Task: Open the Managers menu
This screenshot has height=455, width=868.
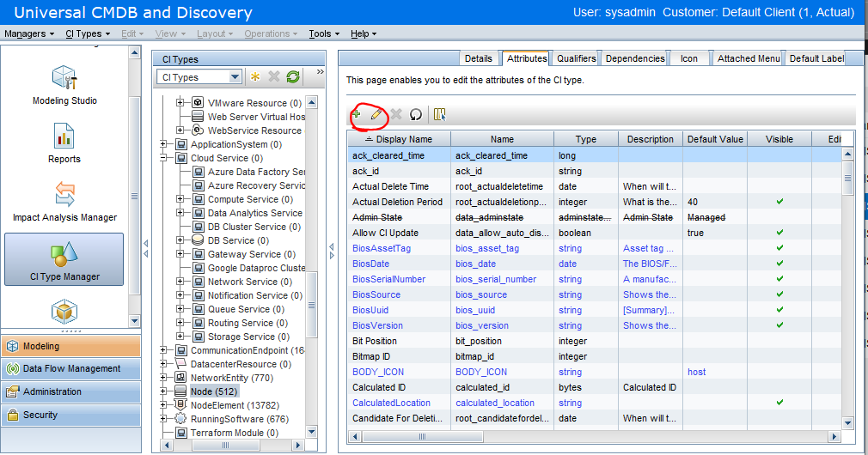Action: pyautogui.click(x=29, y=33)
